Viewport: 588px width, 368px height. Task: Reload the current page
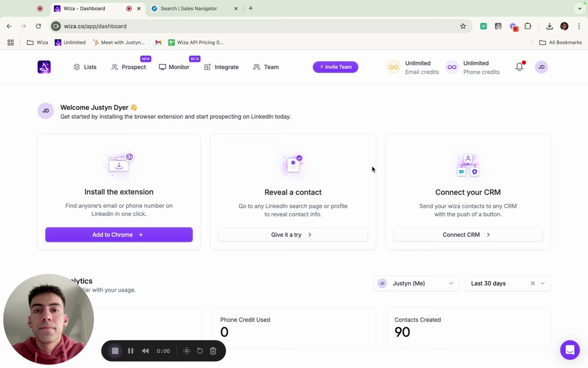click(39, 26)
